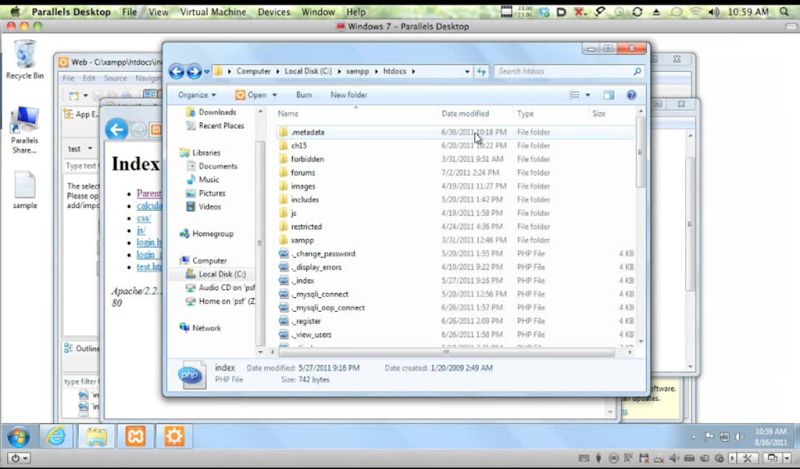Sort files by Date modified column

[466, 114]
